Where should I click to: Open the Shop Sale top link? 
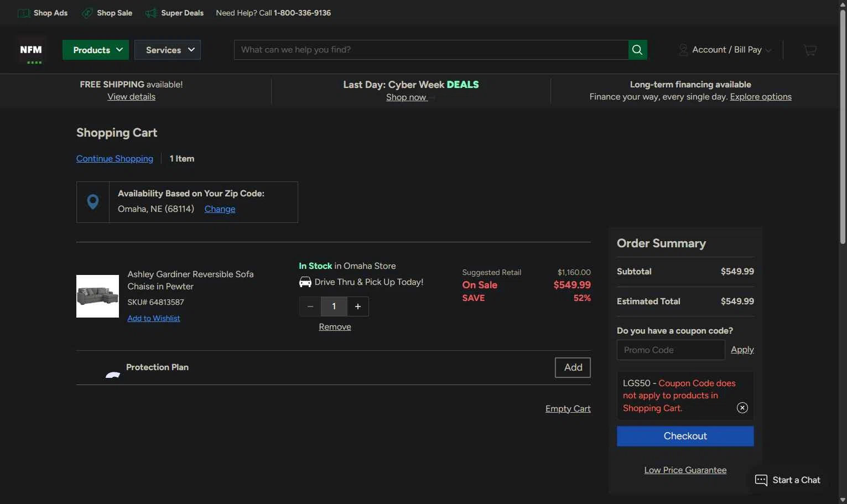tap(107, 13)
